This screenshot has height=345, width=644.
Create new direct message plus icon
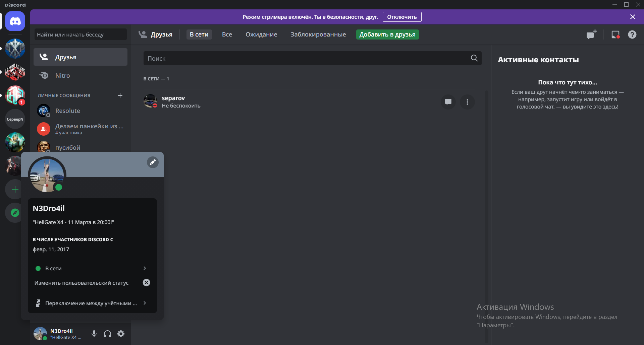coord(120,95)
